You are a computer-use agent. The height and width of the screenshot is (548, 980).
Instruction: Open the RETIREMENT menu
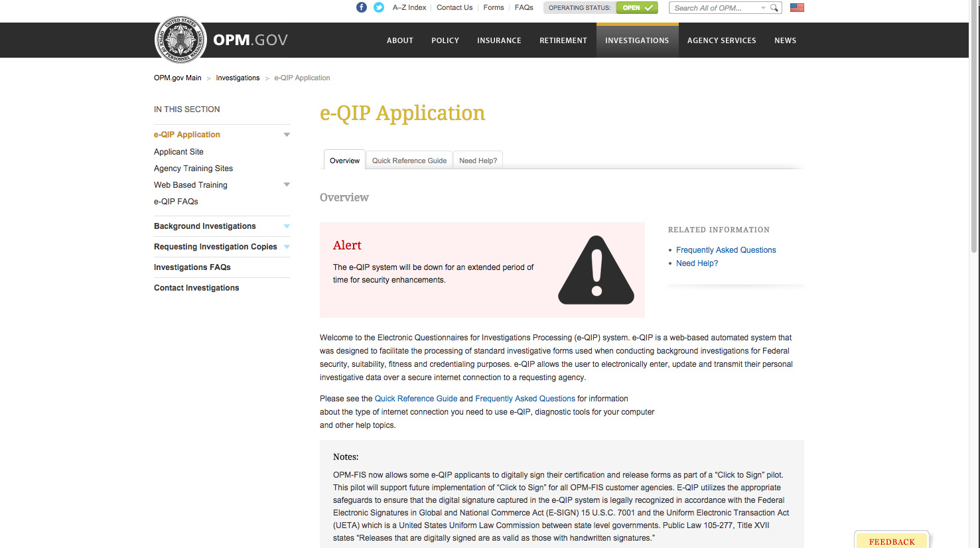563,40
